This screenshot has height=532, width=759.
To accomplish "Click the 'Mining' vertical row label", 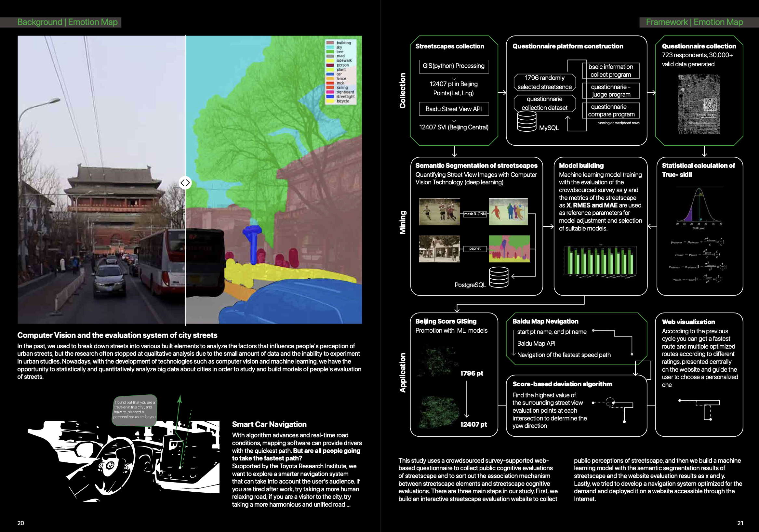I will 402,222.
